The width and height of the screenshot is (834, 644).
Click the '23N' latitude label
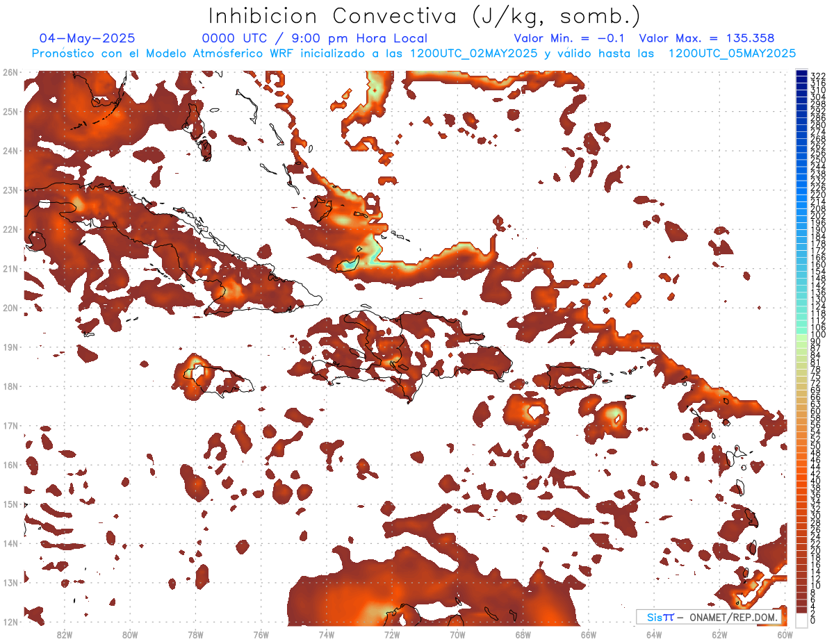click(10, 190)
